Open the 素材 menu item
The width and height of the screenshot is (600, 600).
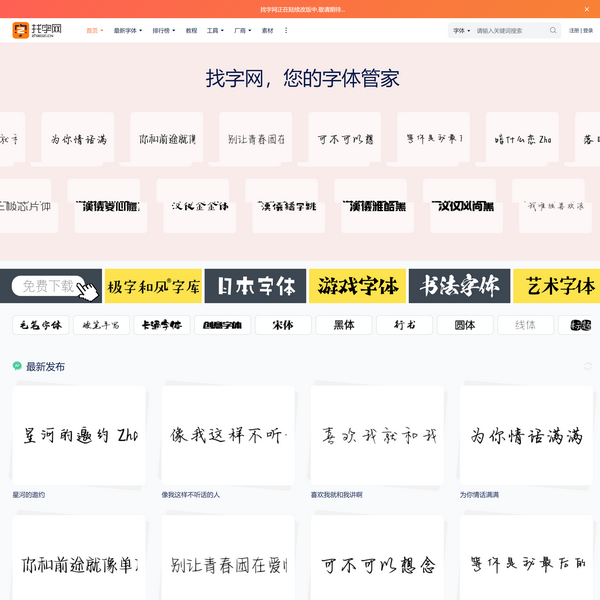point(267,31)
